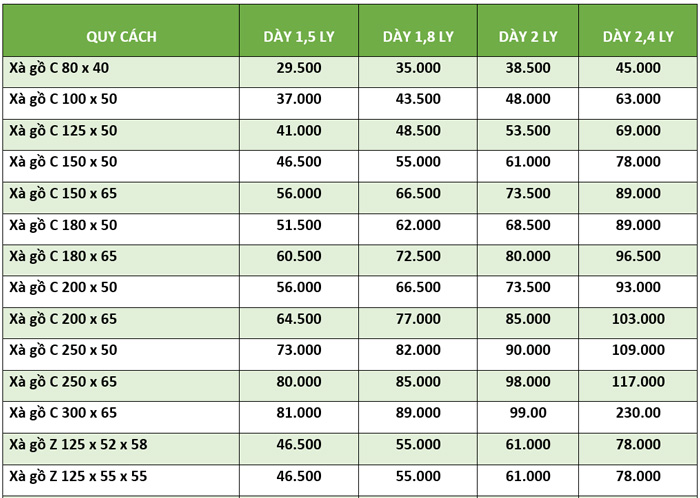The width and height of the screenshot is (700, 498).
Task: Click the QUY CÁCH column header
Action: click(121, 37)
